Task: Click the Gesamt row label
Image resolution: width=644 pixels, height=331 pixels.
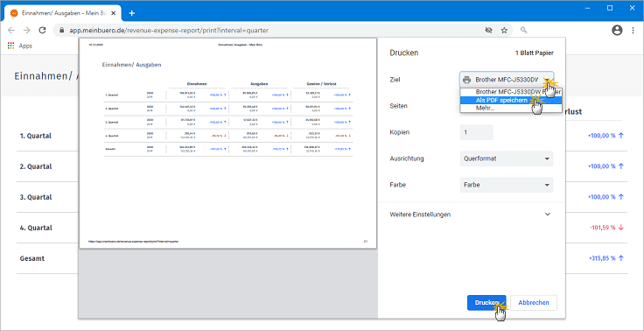Action: pos(32,258)
